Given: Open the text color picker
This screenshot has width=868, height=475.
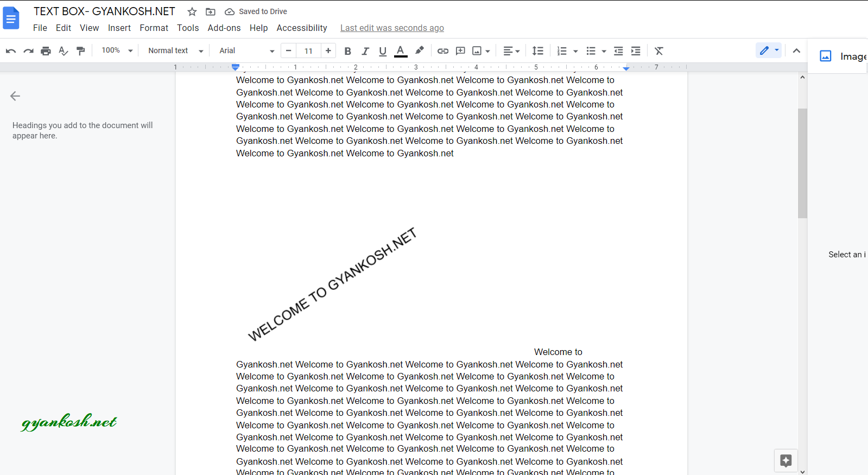Looking at the screenshot, I should coord(401,51).
